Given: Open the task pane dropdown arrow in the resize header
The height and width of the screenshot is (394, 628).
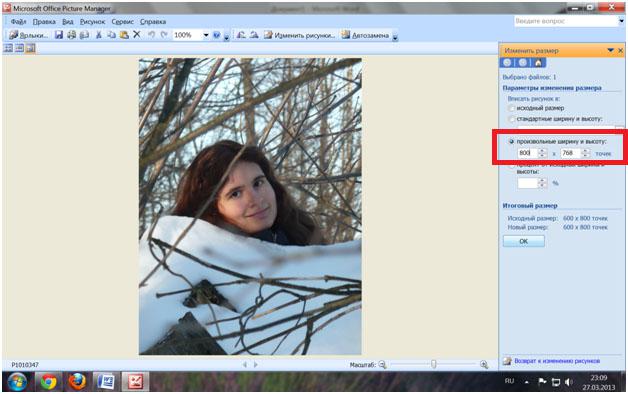Looking at the screenshot, I should pos(610,50).
